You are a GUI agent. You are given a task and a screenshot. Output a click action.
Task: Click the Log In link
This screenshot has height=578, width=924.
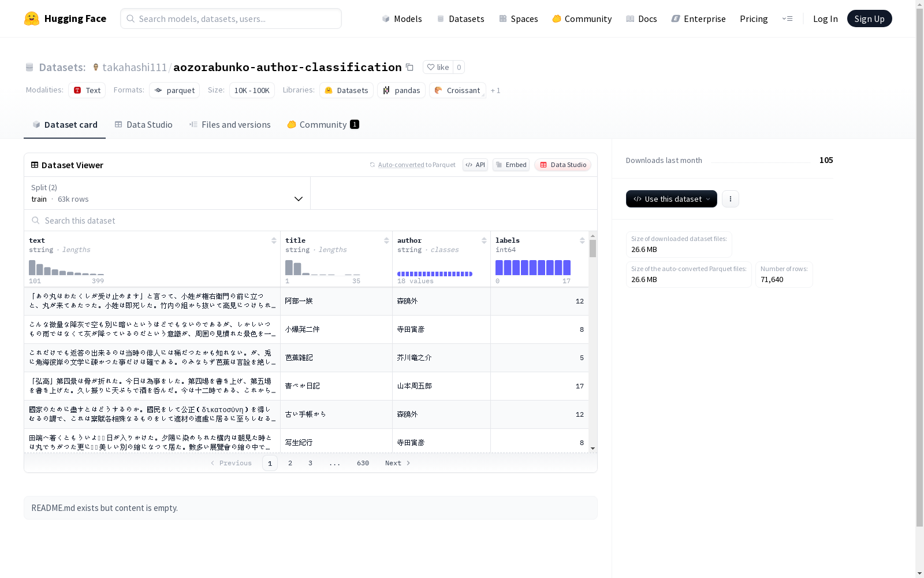825,18
